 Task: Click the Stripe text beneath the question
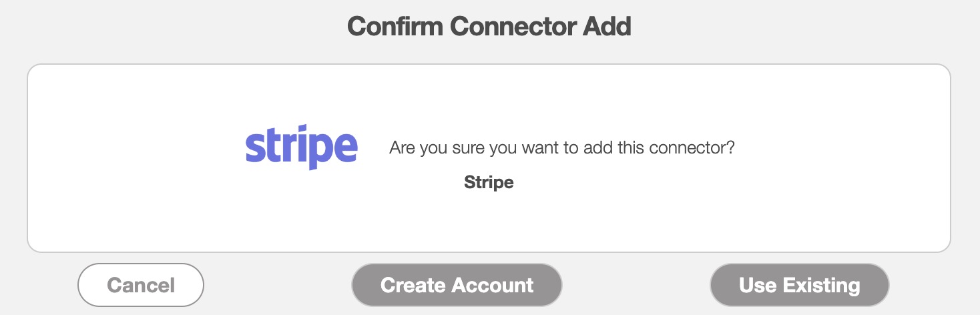coord(489,182)
